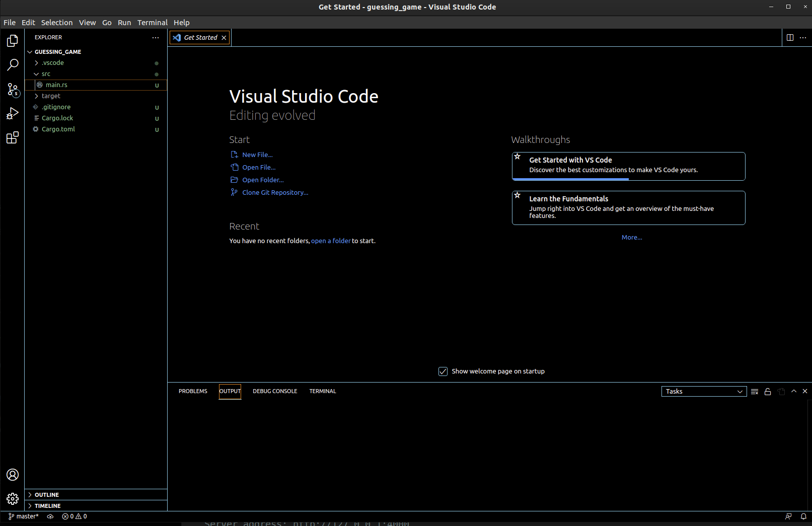Click the Open Folder... link
Screen dimensions: 812x526
pyautogui.click(x=263, y=180)
